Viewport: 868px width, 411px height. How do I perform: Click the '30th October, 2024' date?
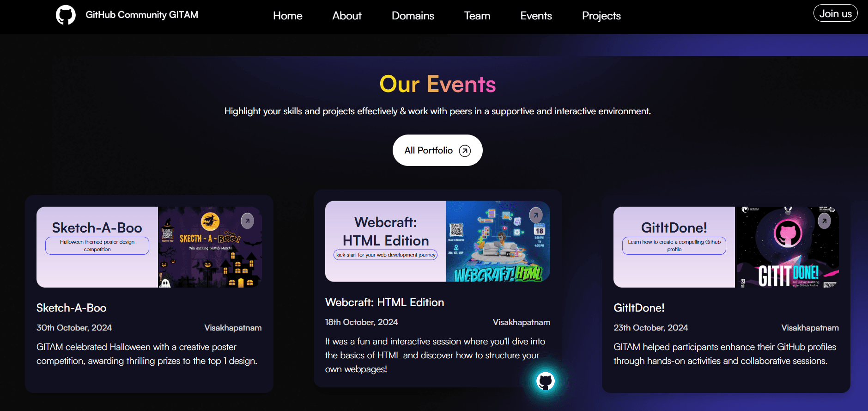point(74,328)
